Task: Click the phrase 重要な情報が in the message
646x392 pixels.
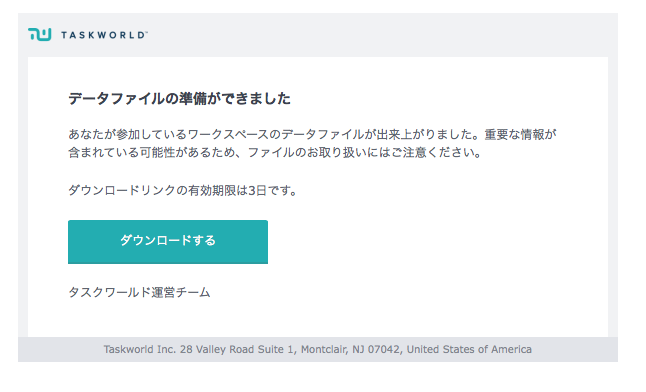Action: point(521,134)
